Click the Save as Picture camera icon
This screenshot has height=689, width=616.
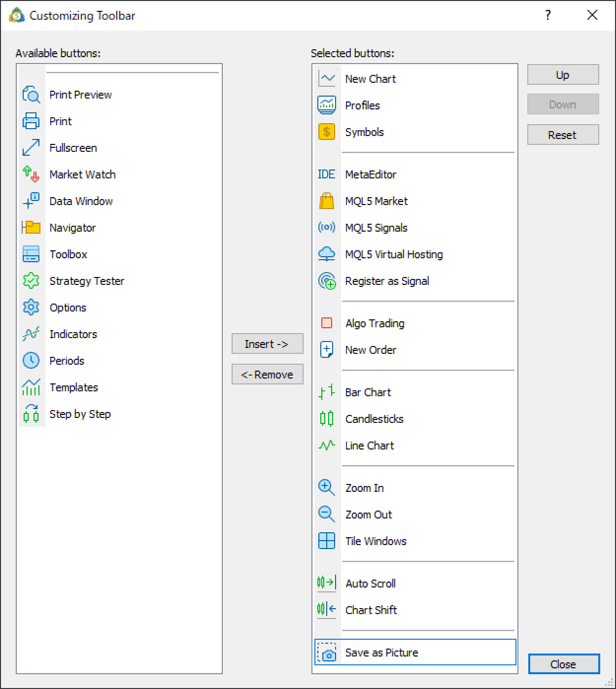pyautogui.click(x=327, y=653)
